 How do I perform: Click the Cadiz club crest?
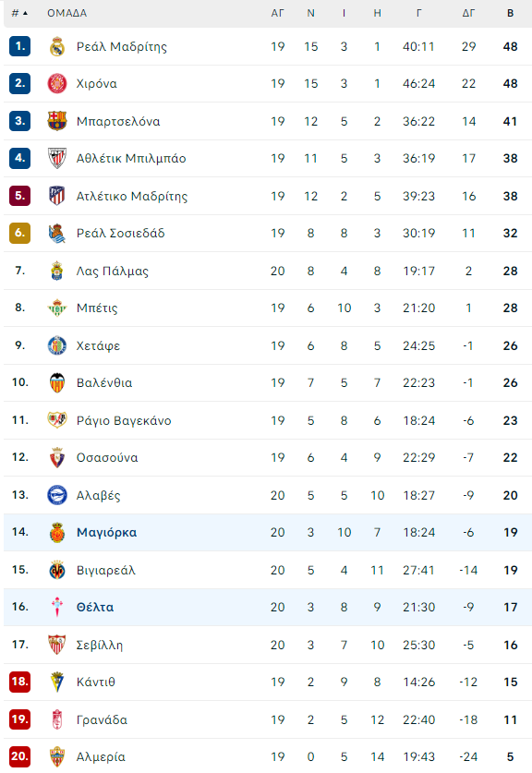point(56,682)
